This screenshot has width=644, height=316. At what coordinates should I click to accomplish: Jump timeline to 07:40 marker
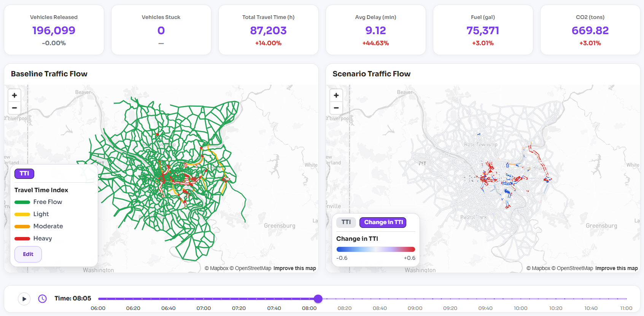274,308
